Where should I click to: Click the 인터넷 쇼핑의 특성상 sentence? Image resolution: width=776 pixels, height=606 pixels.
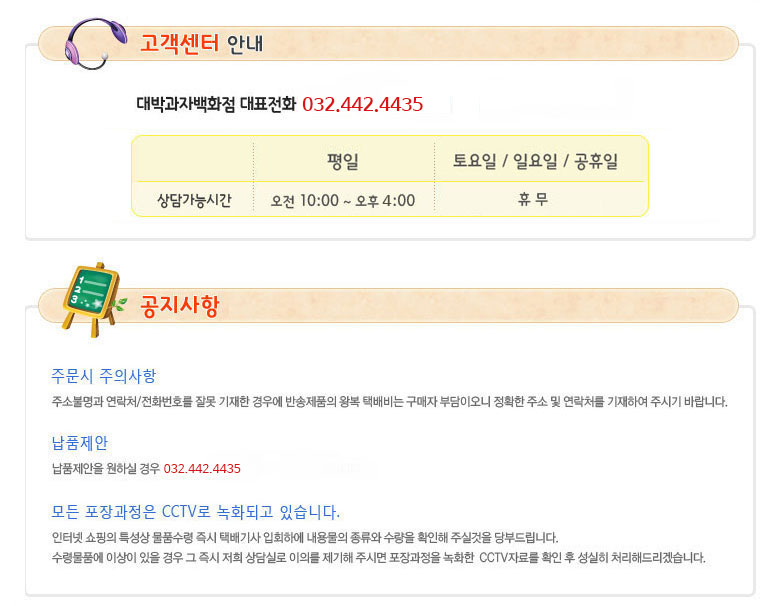click(x=305, y=538)
